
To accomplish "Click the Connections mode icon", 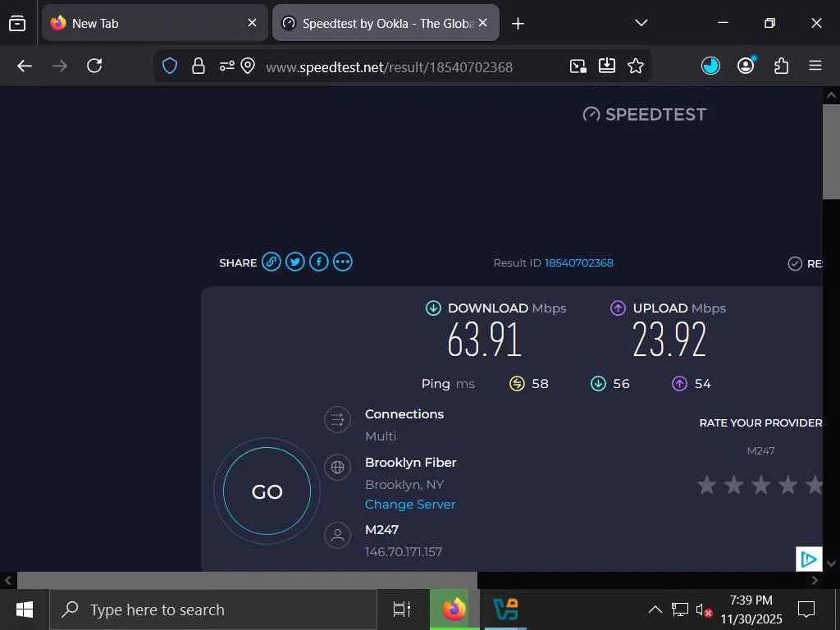I will pyautogui.click(x=337, y=419).
